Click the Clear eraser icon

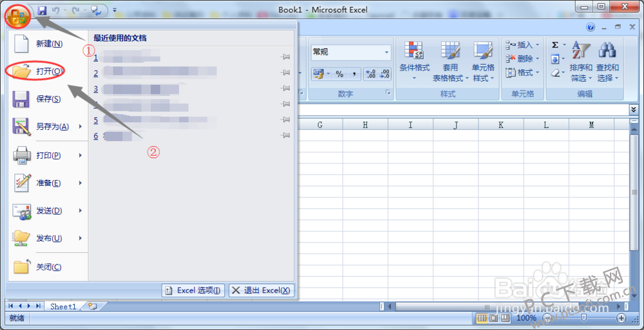click(555, 73)
